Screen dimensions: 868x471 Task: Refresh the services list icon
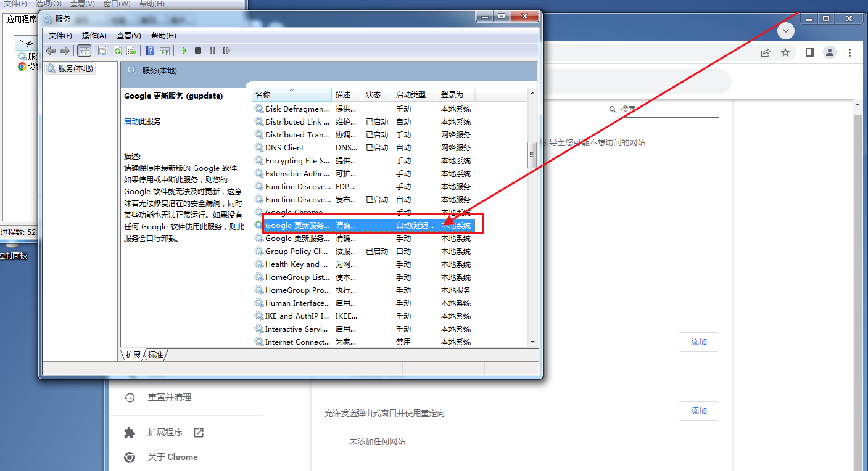(x=117, y=51)
